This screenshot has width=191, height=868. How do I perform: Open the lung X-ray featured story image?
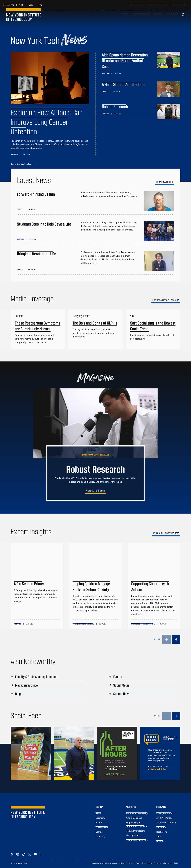click(x=50, y=78)
